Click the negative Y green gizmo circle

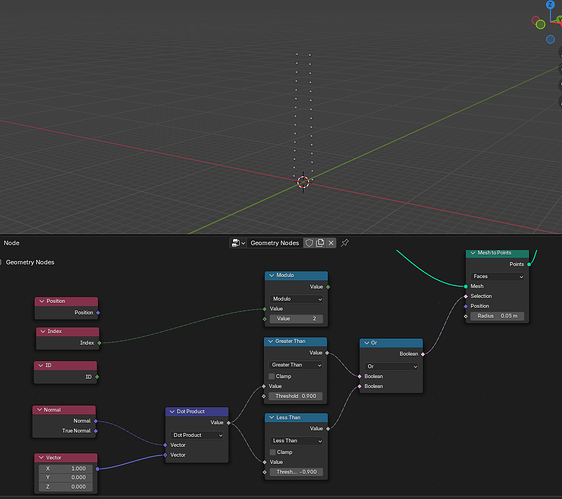[540, 24]
